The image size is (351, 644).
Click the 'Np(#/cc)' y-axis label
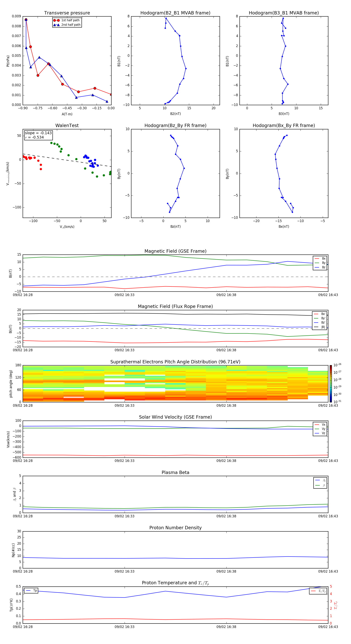13,550
